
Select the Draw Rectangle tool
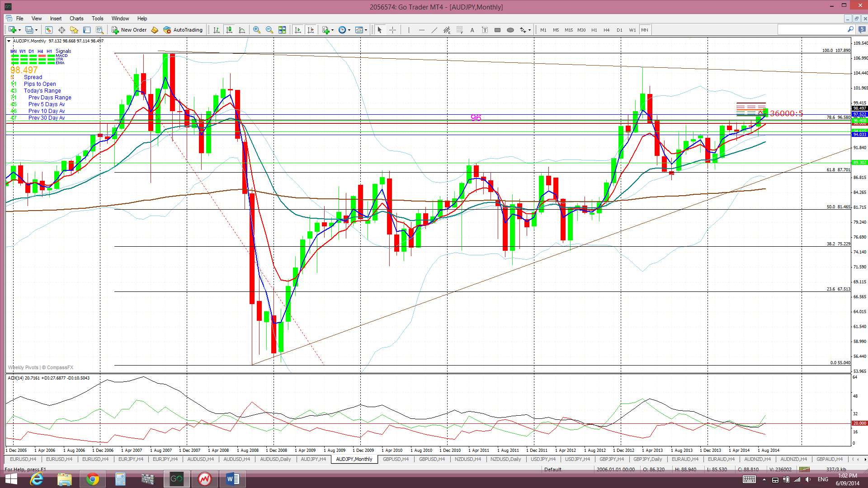(497, 30)
